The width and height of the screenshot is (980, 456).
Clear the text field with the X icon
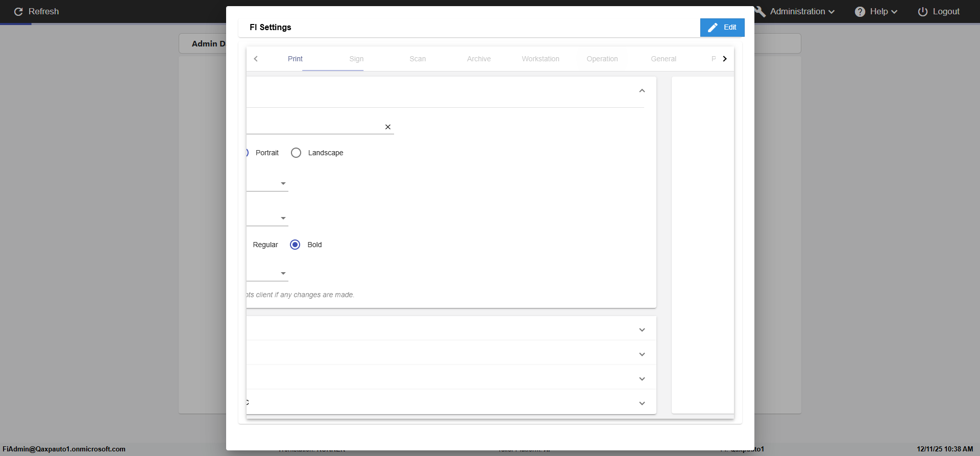[388, 127]
